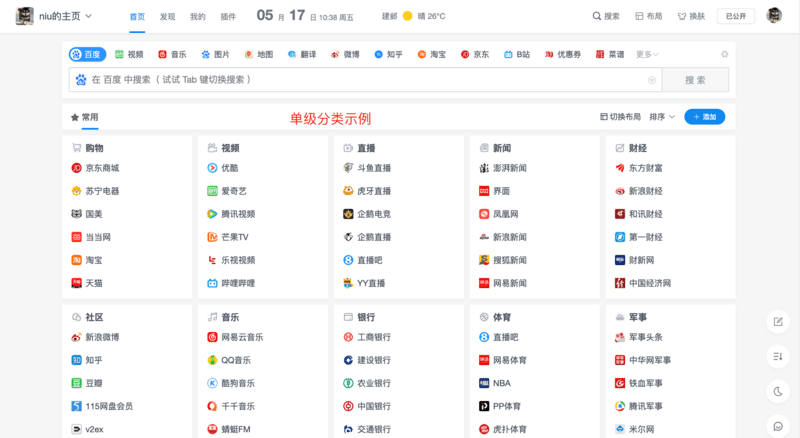Open the 哔哩哔哩 link

point(231,283)
